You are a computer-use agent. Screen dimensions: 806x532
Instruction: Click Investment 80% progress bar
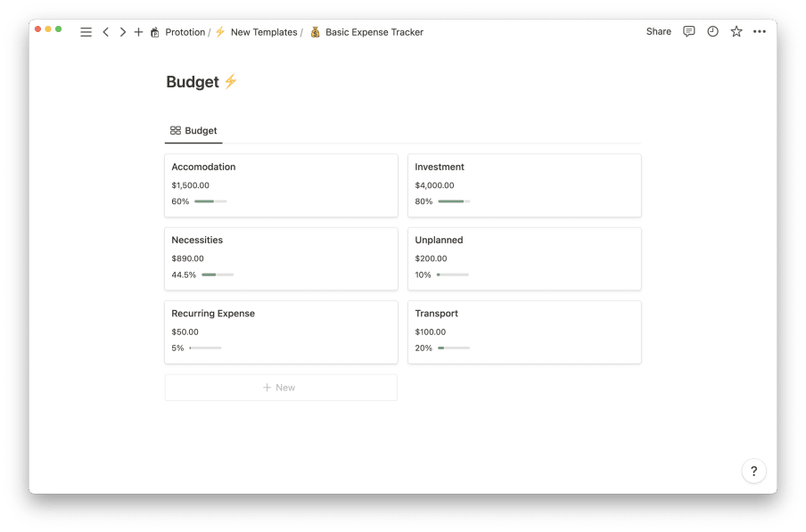coord(454,201)
